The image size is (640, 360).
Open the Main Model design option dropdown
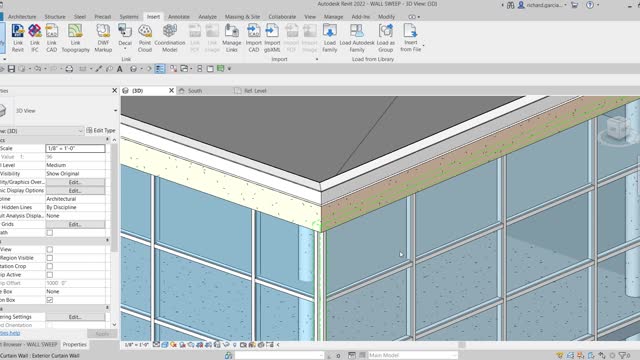point(413,356)
